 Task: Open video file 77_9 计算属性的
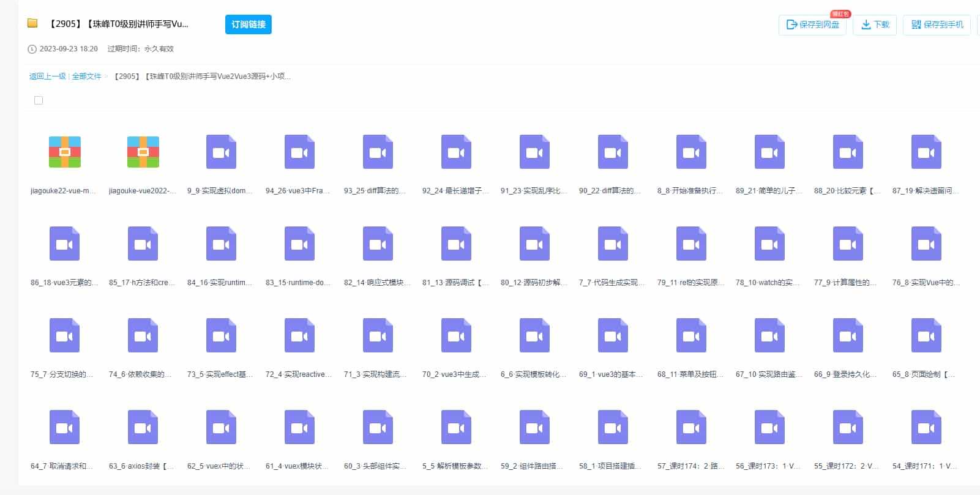point(848,244)
